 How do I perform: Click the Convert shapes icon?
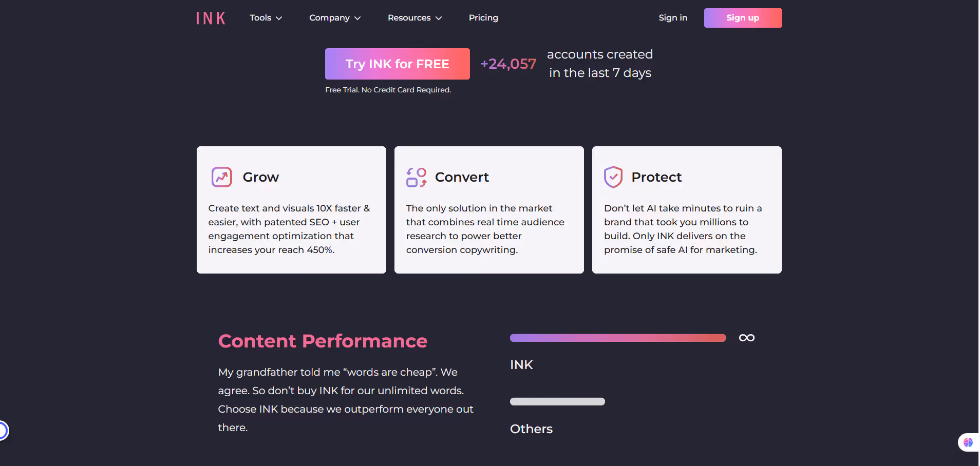[417, 178]
